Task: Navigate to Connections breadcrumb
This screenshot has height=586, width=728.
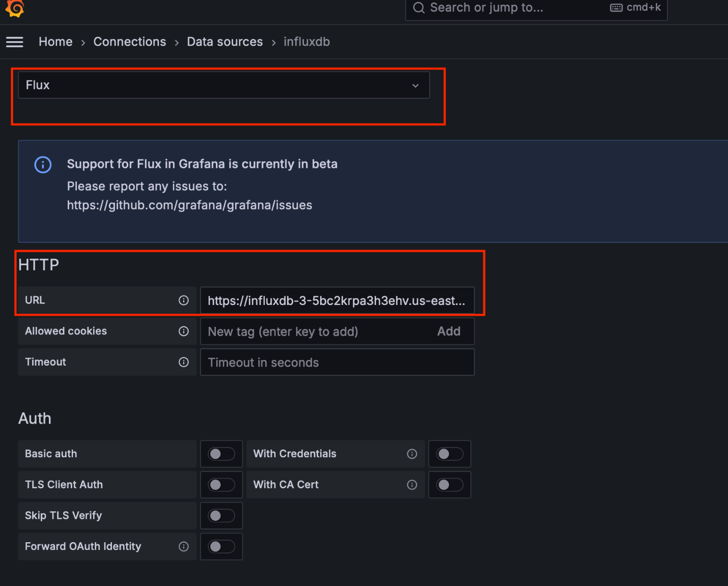Action: click(x=130, y=42)
